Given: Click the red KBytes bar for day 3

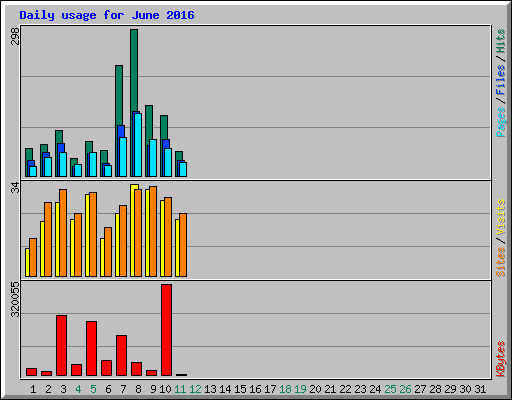Looking at the screenshot, I should click(x=61, y=346).
